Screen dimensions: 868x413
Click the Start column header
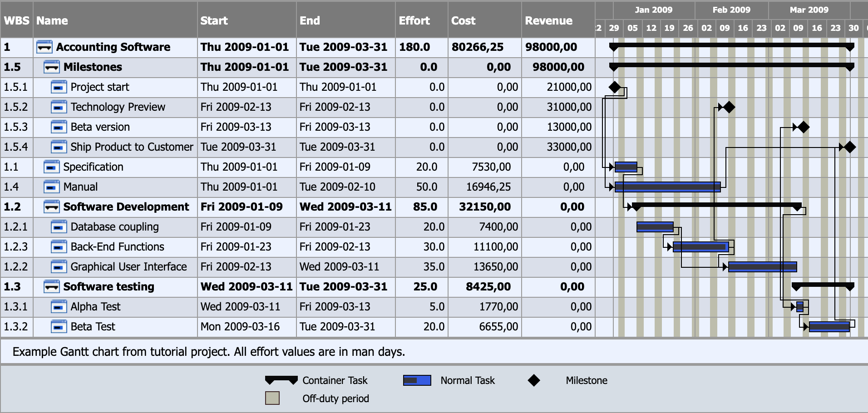[x=247, y=20]
